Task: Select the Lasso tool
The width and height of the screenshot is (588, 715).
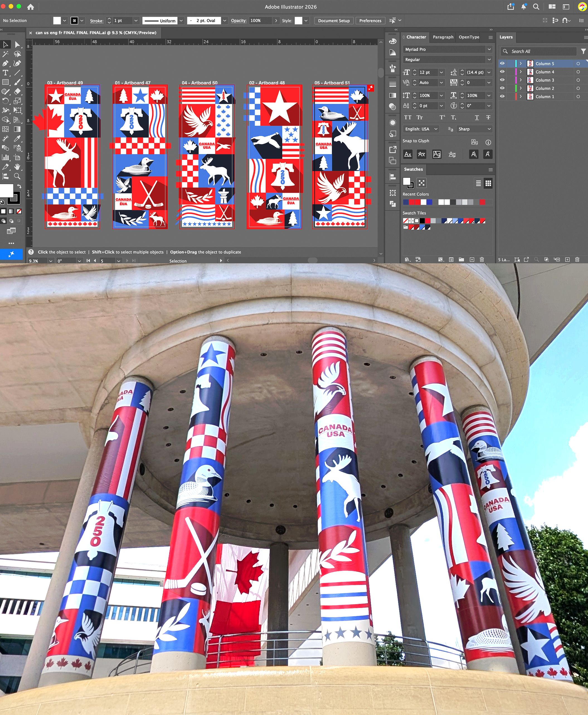Action: (18, 54)
